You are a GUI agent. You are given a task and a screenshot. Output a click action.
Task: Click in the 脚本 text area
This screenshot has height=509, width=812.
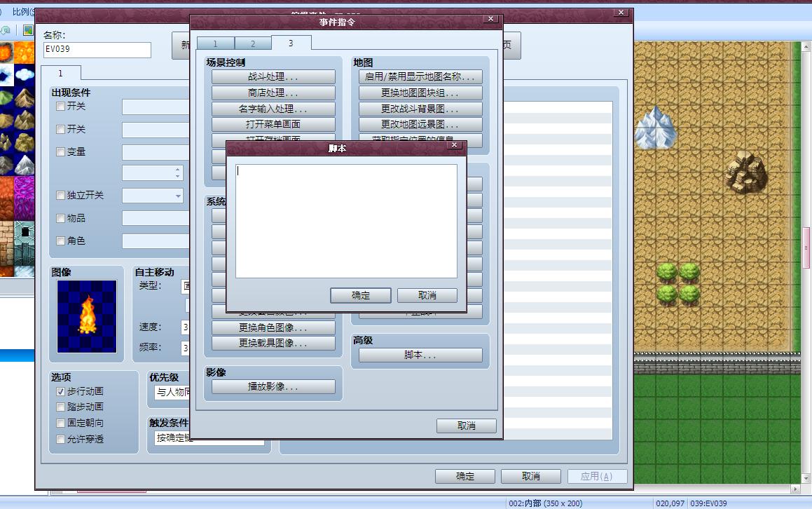coord(346,222)
